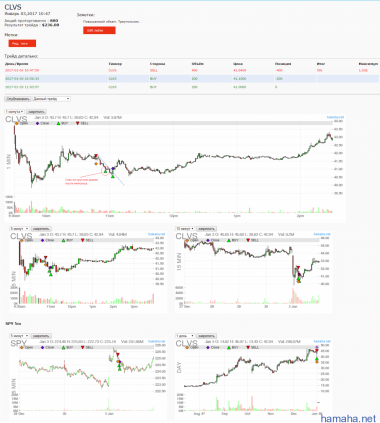Screen dimensions: 380x423
Task: Open the timeframe dropdown above the 15-minute CLVS chart
Action: (185, 229)
